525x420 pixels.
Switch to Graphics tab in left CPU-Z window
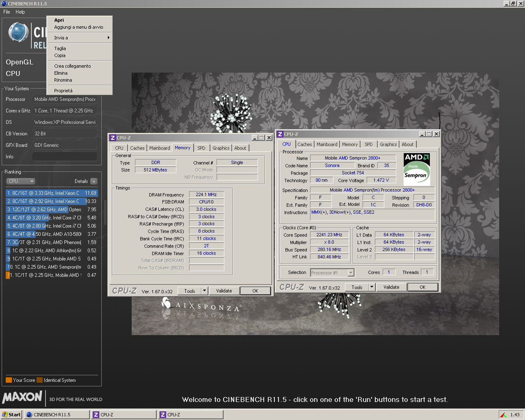(221, 148)
